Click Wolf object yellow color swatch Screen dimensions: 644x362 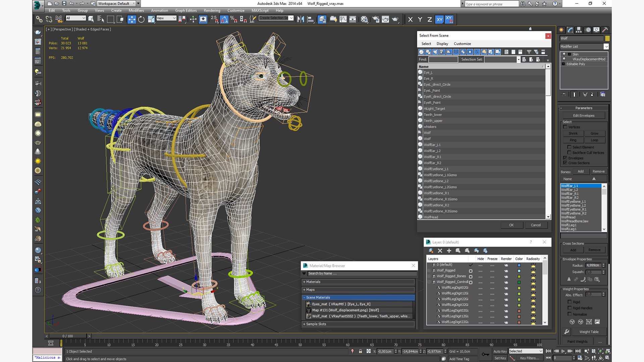607,38
